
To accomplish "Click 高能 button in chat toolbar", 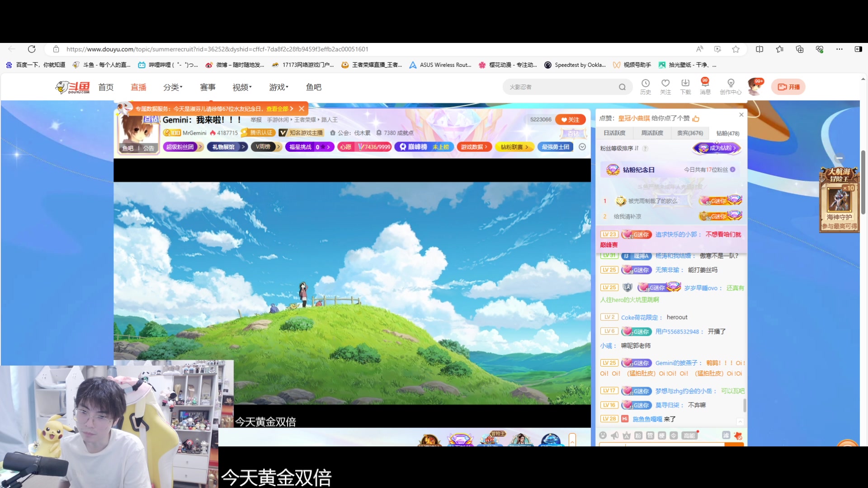I will click(689, 435).
